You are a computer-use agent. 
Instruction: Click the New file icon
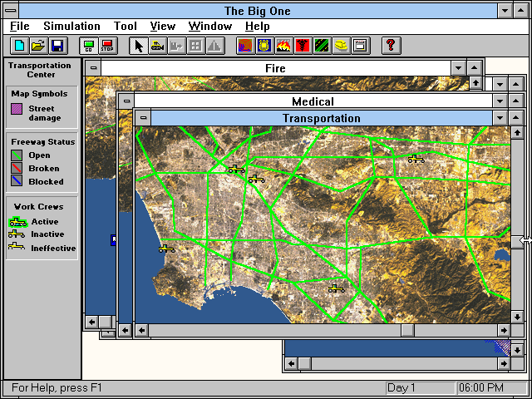19,46
